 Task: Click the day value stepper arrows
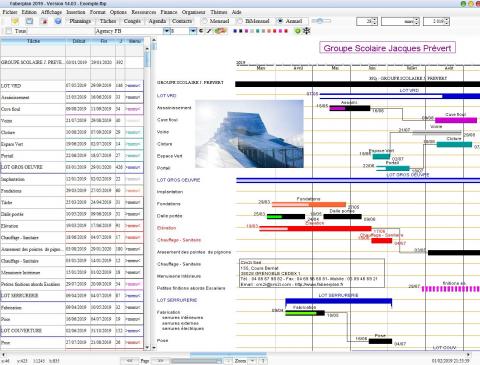point(375,21)
